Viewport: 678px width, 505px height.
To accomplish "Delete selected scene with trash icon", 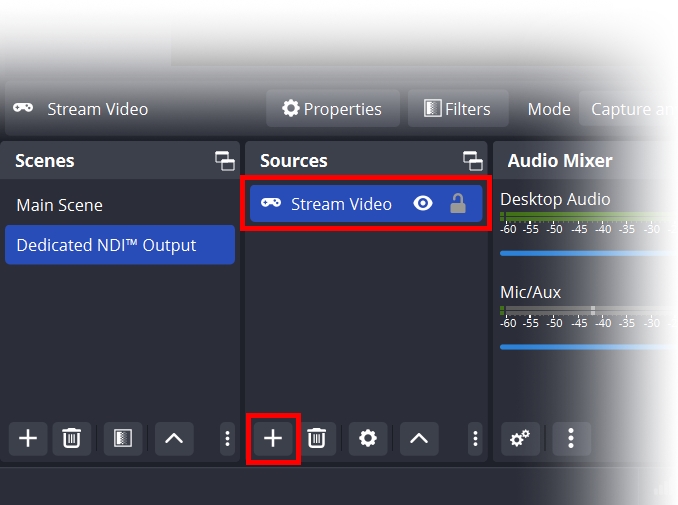I will tap(71, 438).
